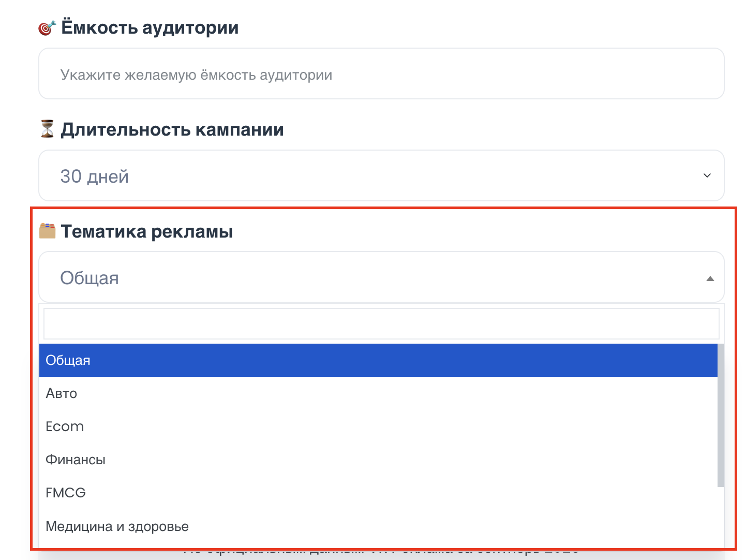746x560 pixels.
Task: Click the dropdown list scrollbar thumb
Action: (x=720, y=414)
